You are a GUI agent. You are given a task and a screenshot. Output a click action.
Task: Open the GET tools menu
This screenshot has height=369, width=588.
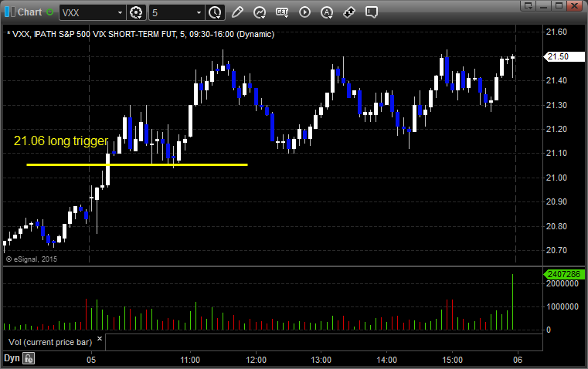coord(282,12)
